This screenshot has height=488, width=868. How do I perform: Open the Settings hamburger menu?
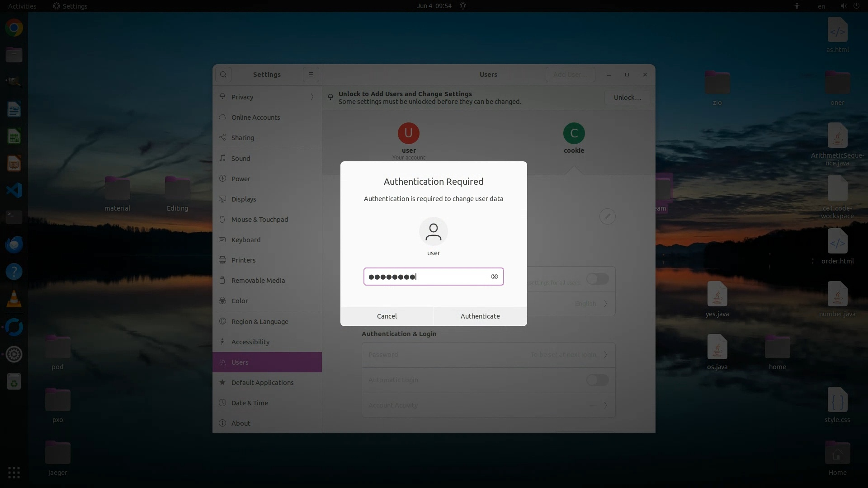[x=311, y=75]
